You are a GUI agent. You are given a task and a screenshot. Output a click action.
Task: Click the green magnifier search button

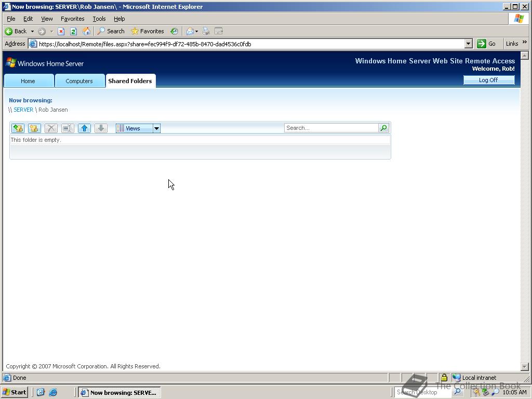[x=384, y=128]
